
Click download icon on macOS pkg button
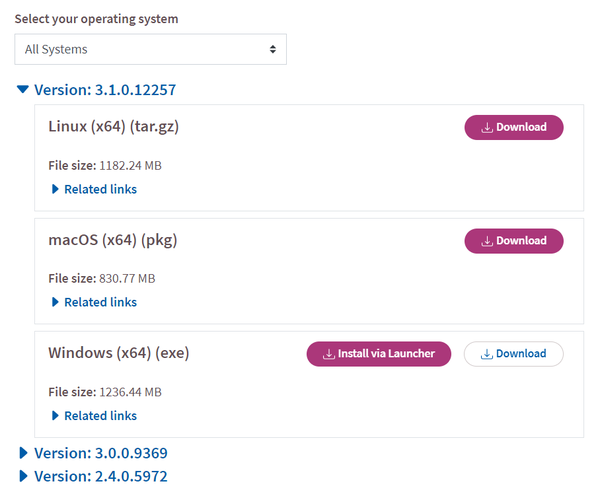click(x=487, y=241)
